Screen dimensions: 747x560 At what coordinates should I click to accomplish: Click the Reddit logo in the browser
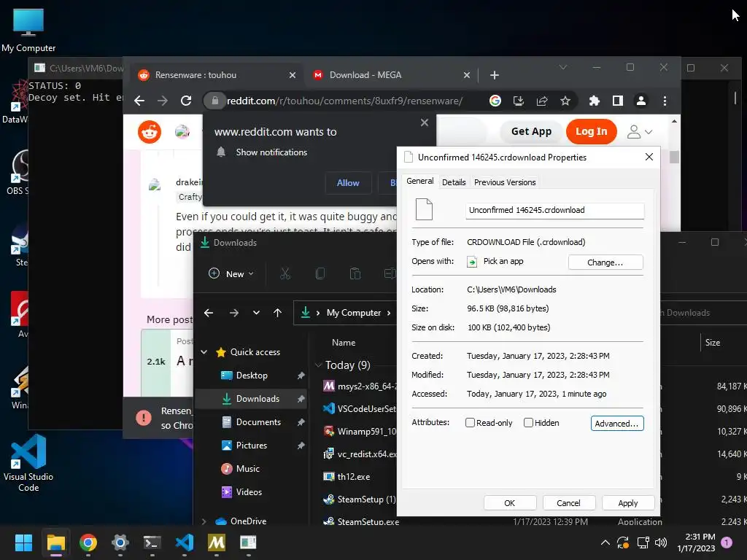[150, 132]
